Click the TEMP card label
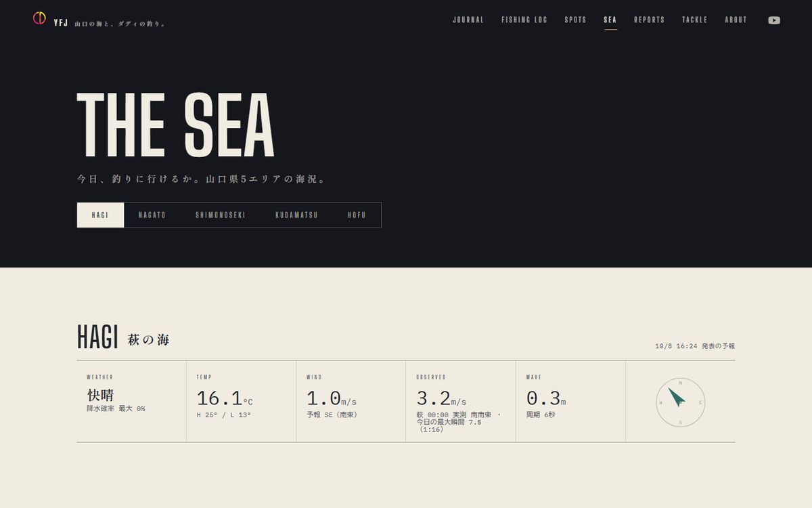The image size is (812, 508). (204, 377)
